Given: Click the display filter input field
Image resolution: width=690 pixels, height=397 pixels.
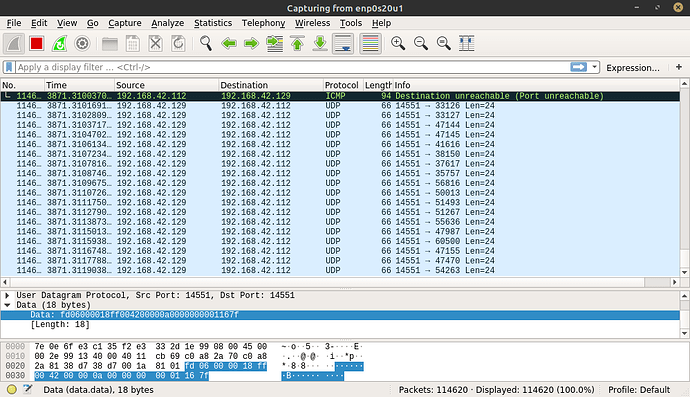Looking at the screenshot, I should pyautogui.click(x=292, y=67).
